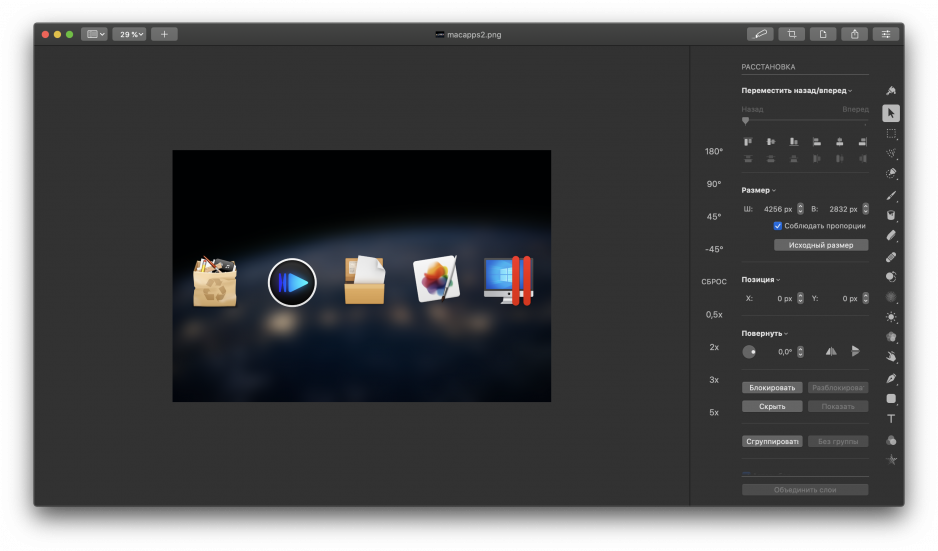Click the Share icon in top toolbar

[x=854, y=34]
